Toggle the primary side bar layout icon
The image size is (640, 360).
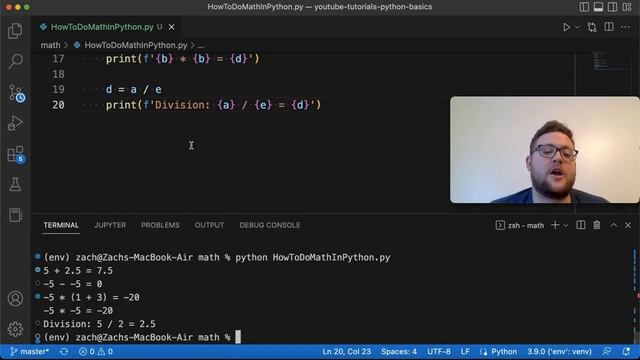584,7
